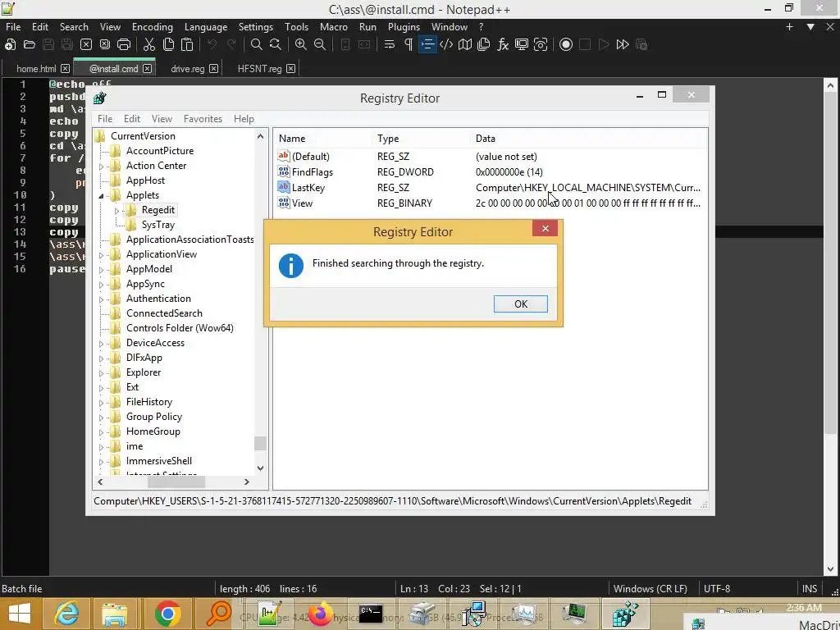Expand the AppModel tree node
Screen dimensions: 840x630
coord(101,270)
